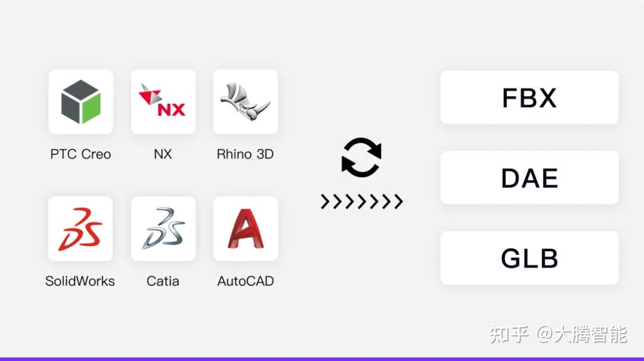Click the PTC Creo cube icon
The image size is (644, 361).
click(81, 101)
